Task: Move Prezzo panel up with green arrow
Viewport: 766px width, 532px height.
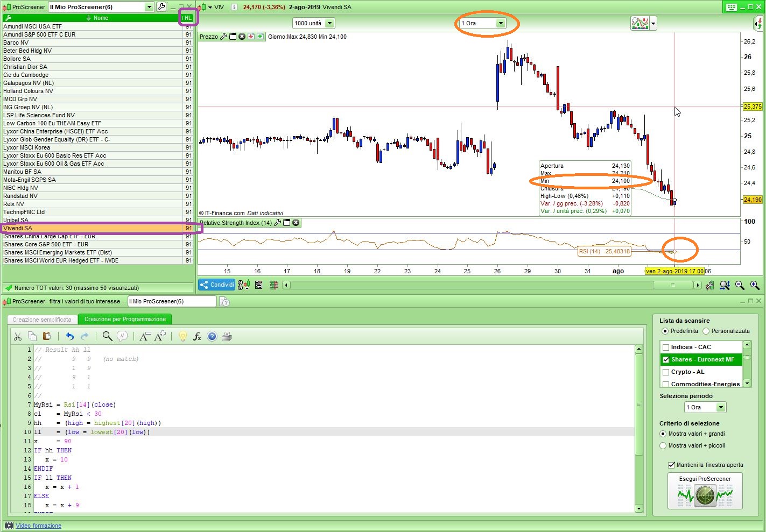Action: [260, 37]
